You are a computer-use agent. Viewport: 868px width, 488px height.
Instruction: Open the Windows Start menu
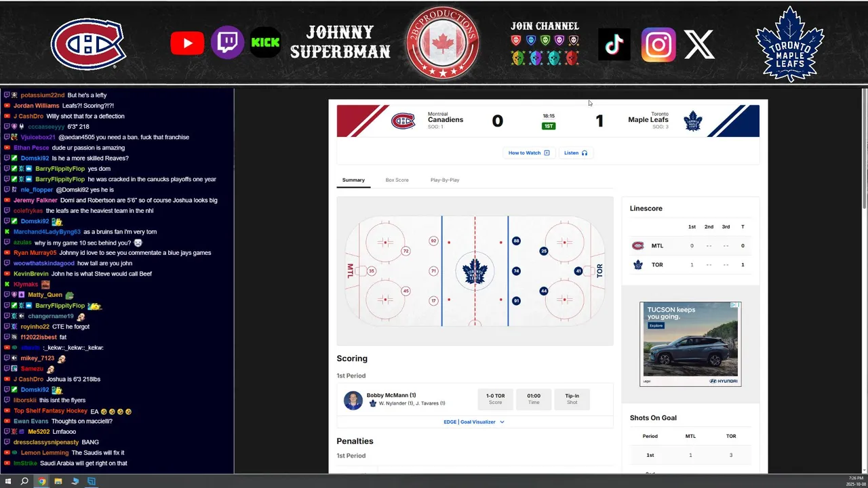pyautogui.click(x=8, y=481)
